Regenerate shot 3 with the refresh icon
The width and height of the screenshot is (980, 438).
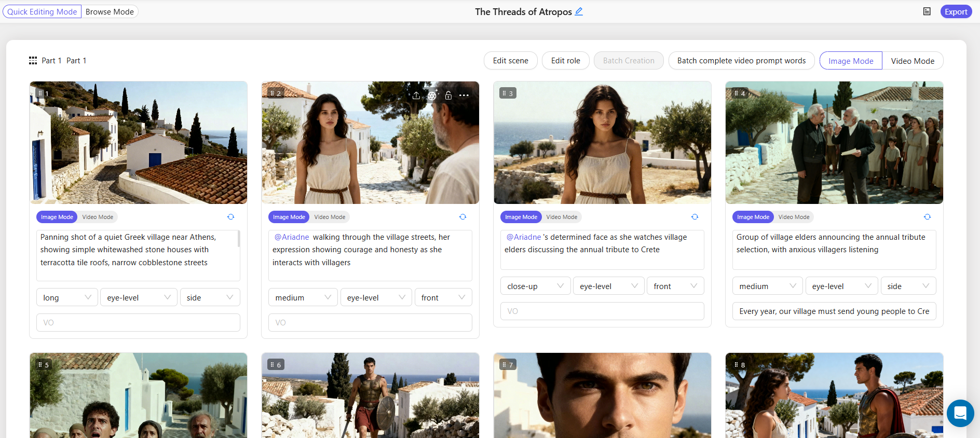[x=695, y=217]
